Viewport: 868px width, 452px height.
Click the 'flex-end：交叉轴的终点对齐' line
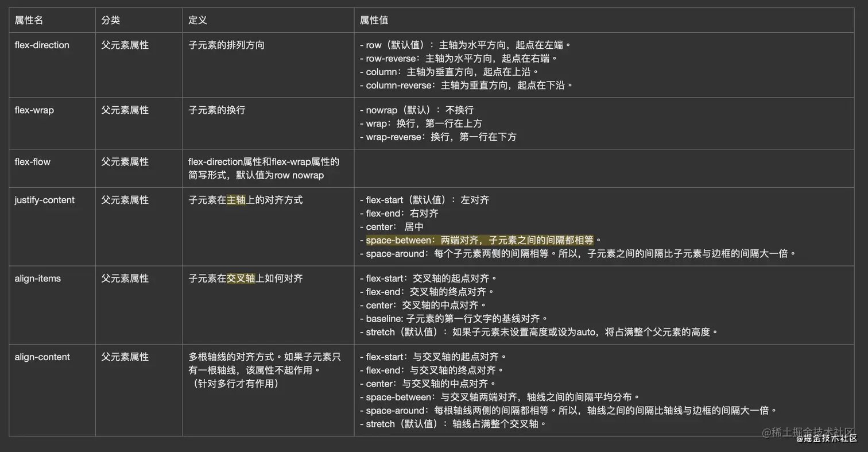point(427,292)
